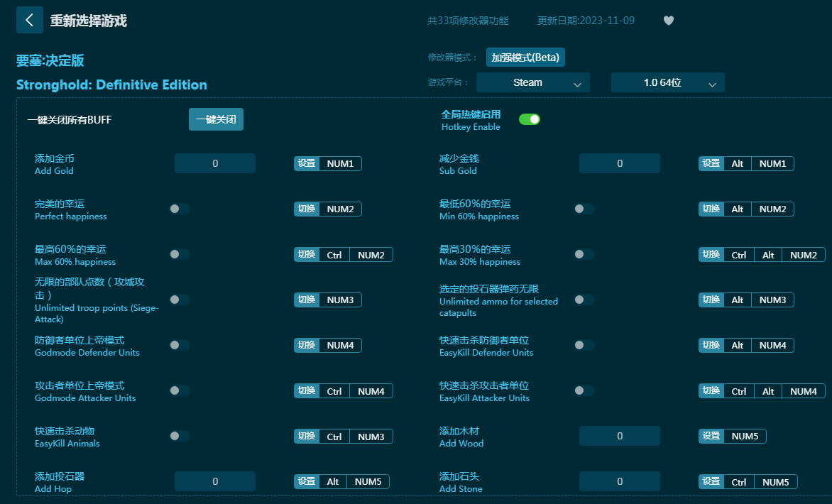Expand the 1.0 64位 version dropdown

coord(667,82)
